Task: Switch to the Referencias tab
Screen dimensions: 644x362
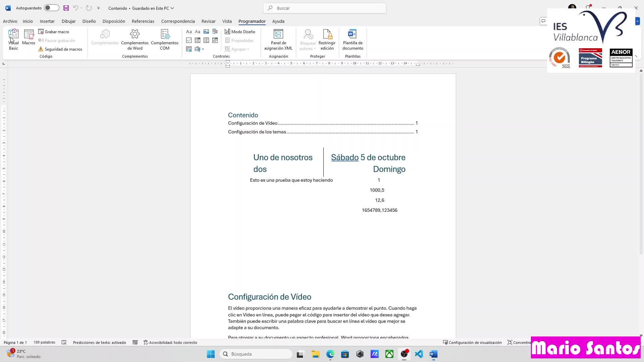Action: (x=143, y=21)
